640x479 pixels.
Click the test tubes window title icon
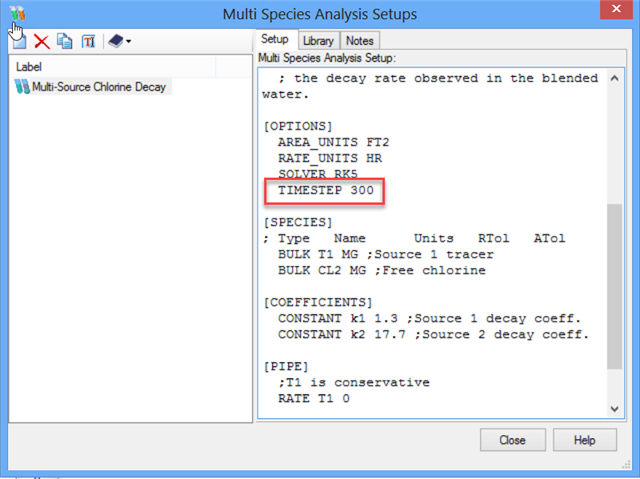click(x=18, y=13)
